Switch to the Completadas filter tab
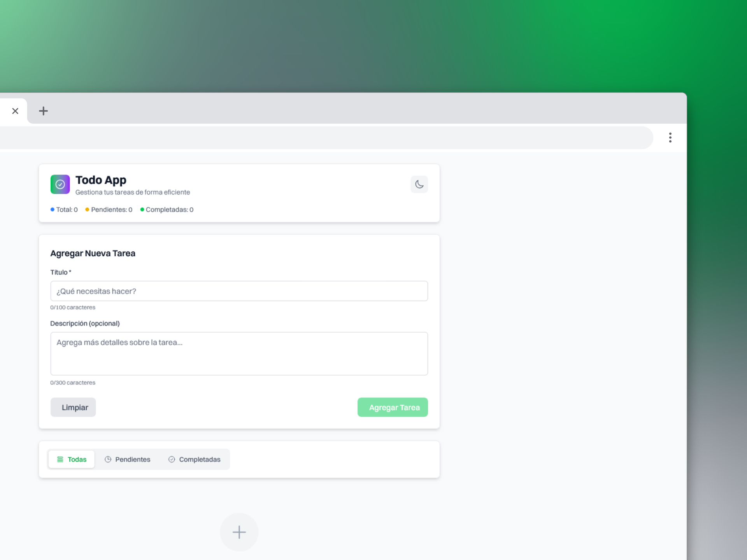 click(x=194, y=459)
